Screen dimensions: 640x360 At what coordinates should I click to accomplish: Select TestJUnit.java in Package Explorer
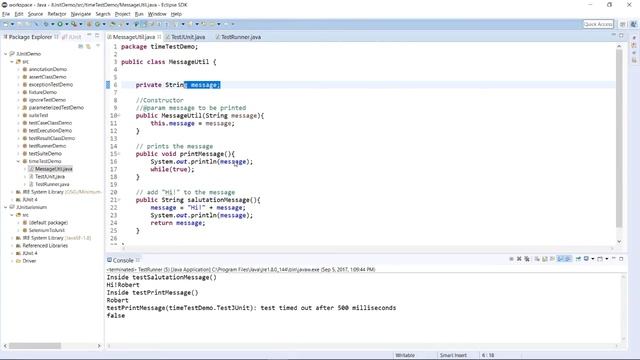[x=49, y=177]
